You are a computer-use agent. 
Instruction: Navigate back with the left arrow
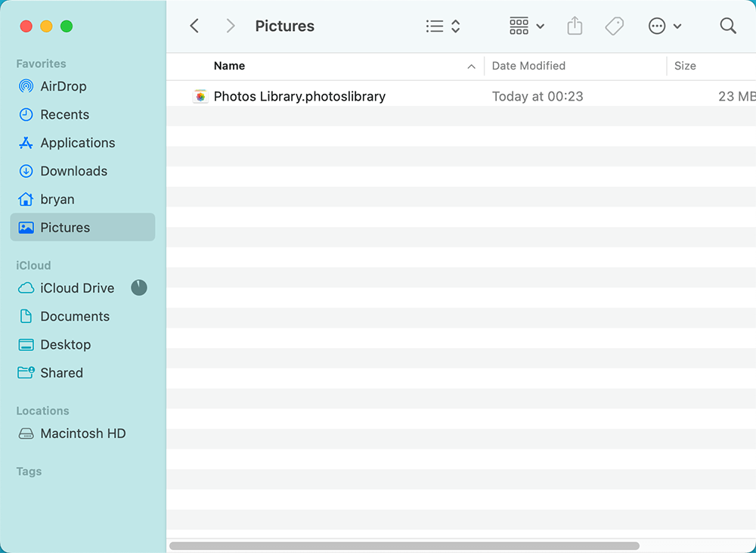(194, 25)
